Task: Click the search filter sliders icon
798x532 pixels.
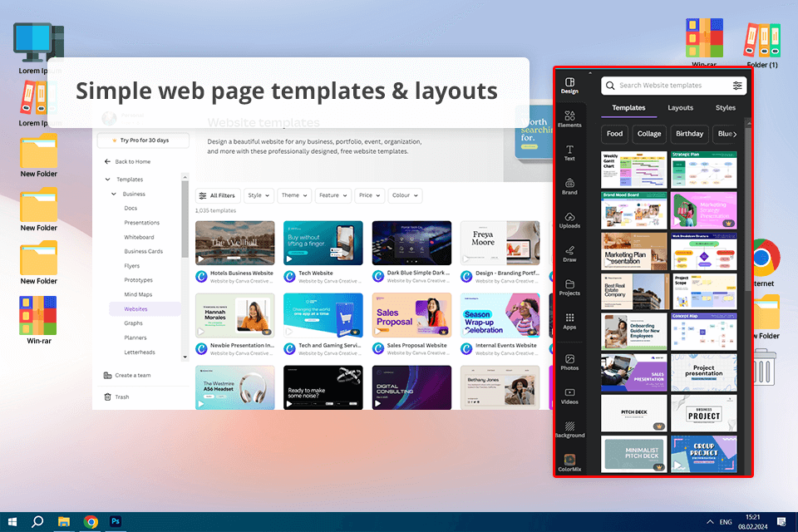Action: coord(737,86)
